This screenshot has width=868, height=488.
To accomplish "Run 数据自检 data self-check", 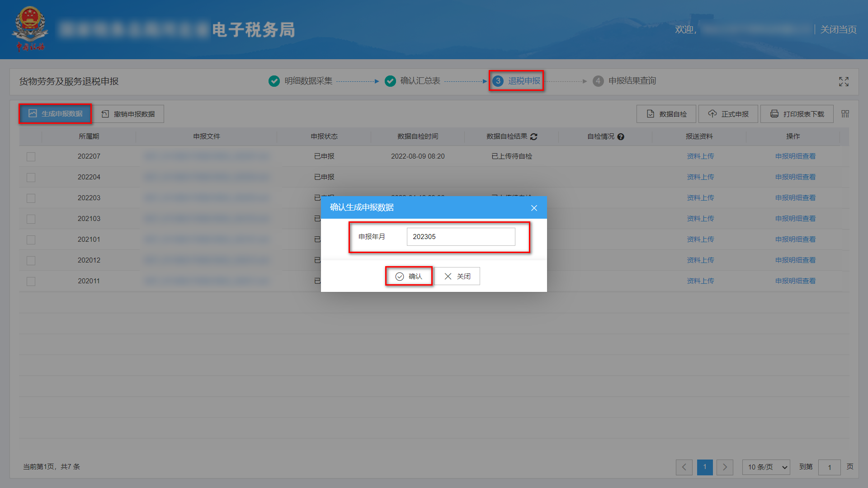I will (x=666, y=113).
